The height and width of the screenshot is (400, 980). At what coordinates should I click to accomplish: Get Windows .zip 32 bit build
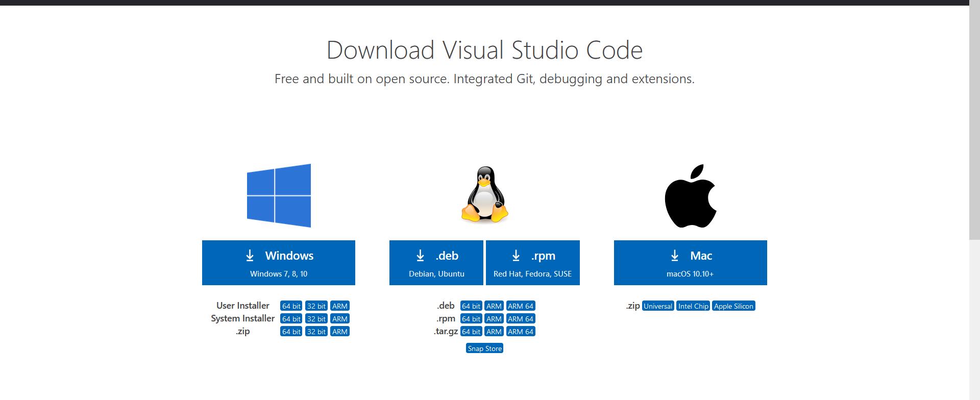click(x=316, y=332)
